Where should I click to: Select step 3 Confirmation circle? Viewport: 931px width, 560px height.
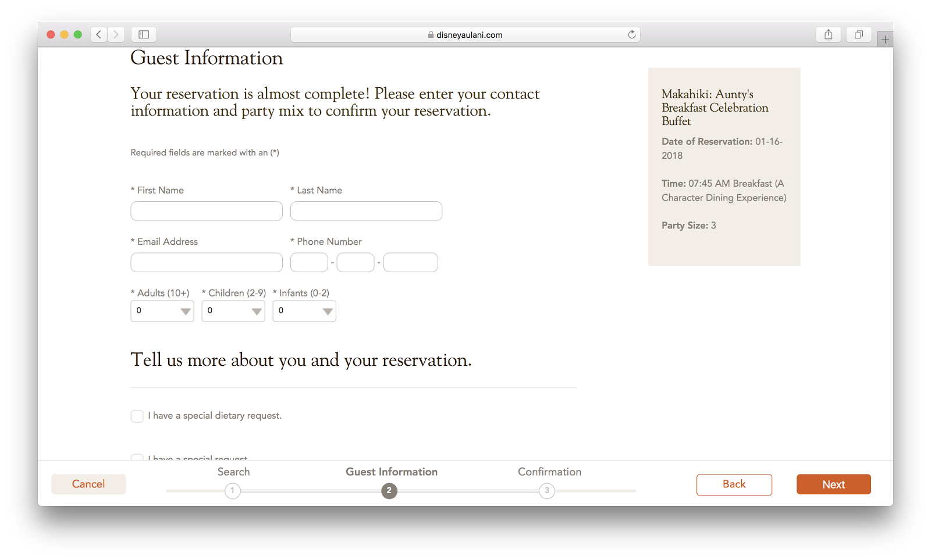547,491
